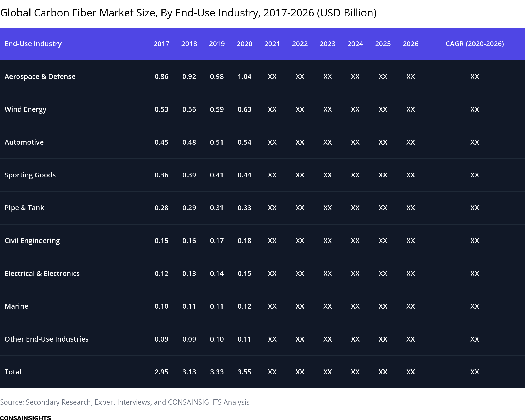Select Electrical & Electronics 2019 value 0.14

pos(217,274)
